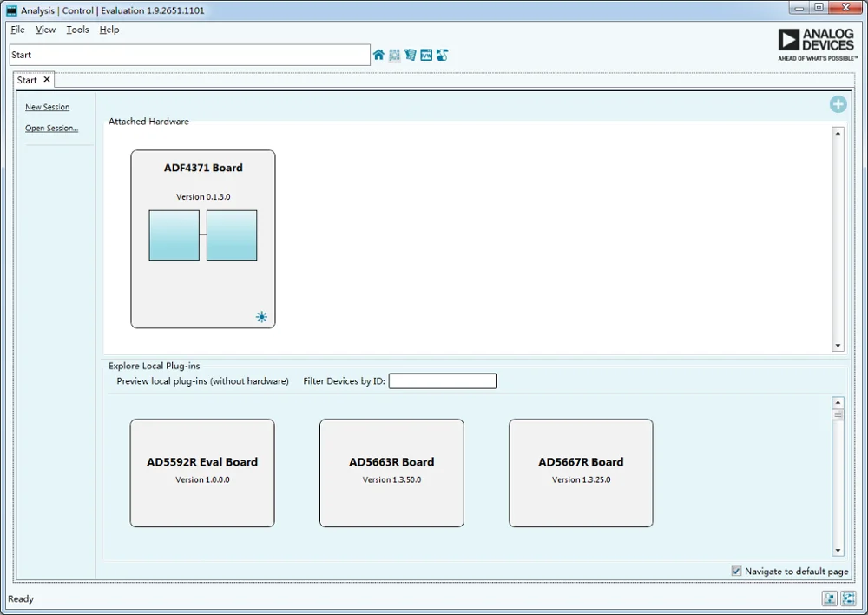Click plug-ins list scroll down arrow

click(838, 550)
